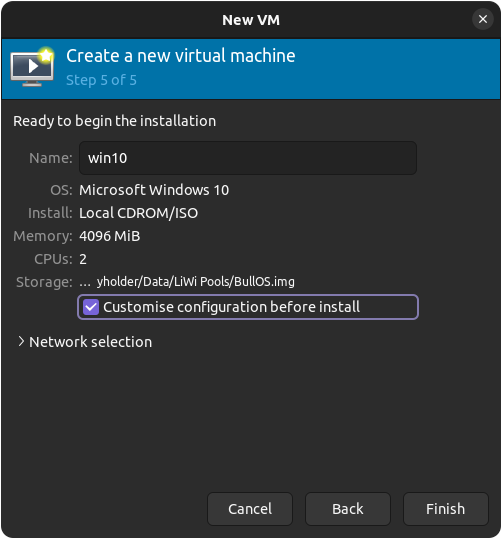This screenshot has height=539, width=502.
Task: Click the Network selection label text
Action: pyautogui.click(x=90, y=342)
